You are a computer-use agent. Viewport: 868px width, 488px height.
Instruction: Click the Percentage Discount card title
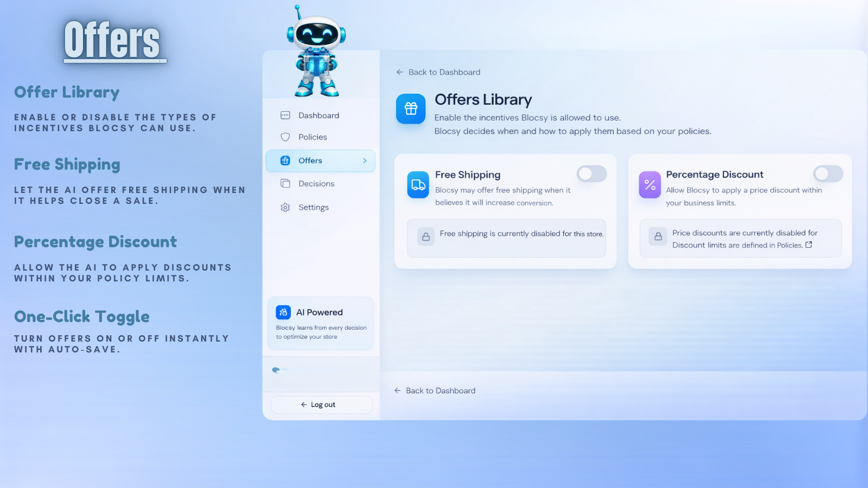click(714, 175)
